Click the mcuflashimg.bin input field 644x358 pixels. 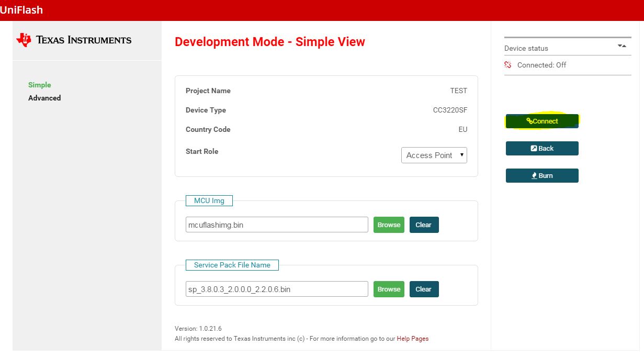coord(277,225)
